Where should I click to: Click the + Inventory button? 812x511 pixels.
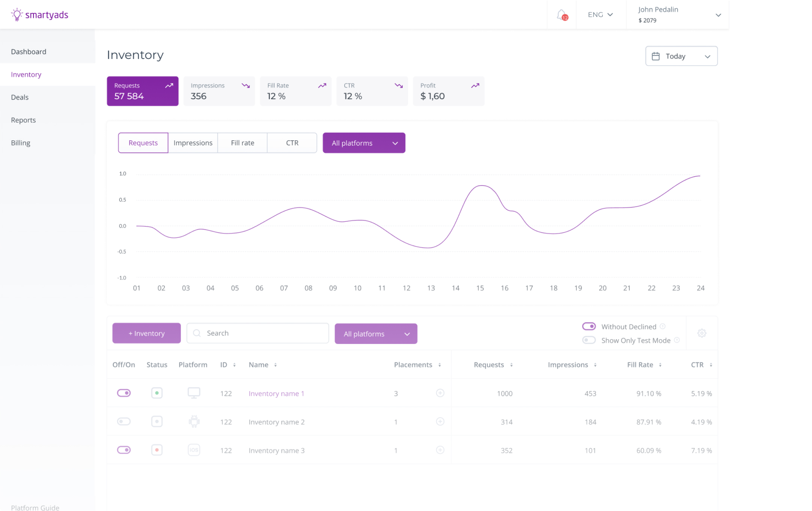[x=146, y=333]
